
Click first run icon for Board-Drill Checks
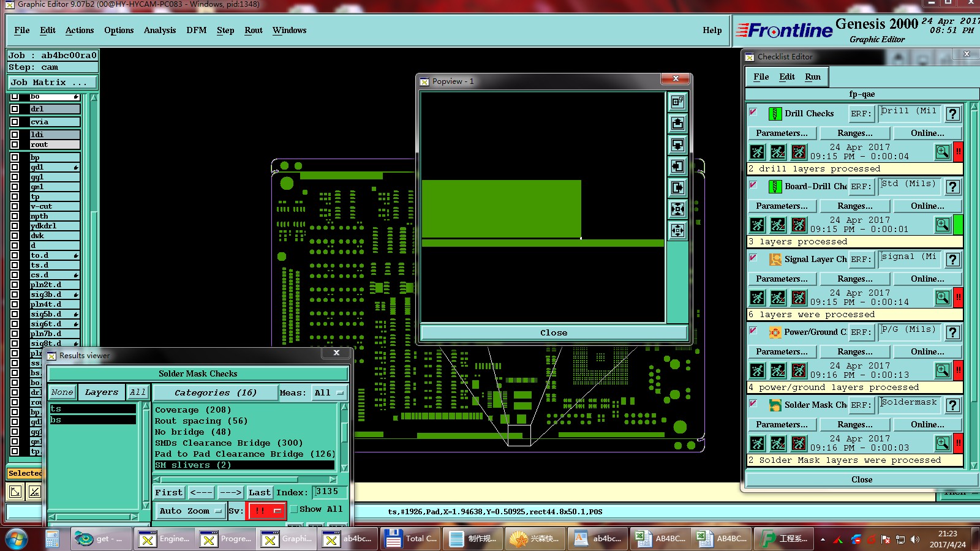(758, 225)
